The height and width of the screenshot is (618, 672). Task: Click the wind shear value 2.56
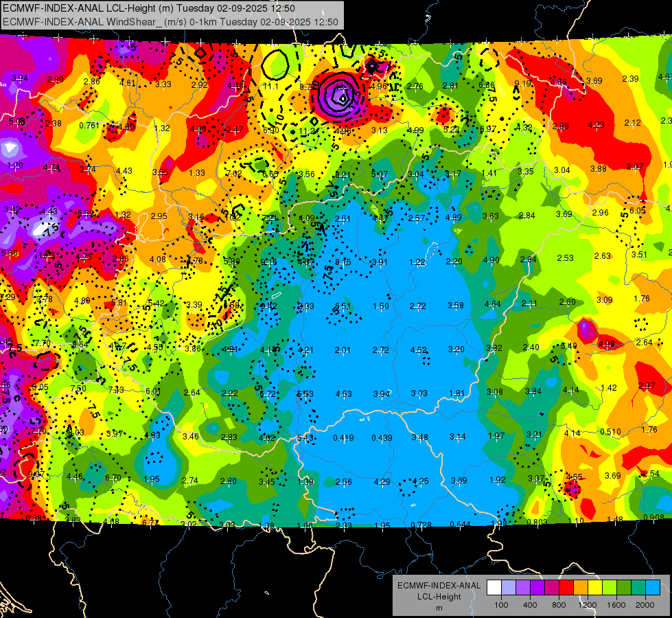point(343,481)
